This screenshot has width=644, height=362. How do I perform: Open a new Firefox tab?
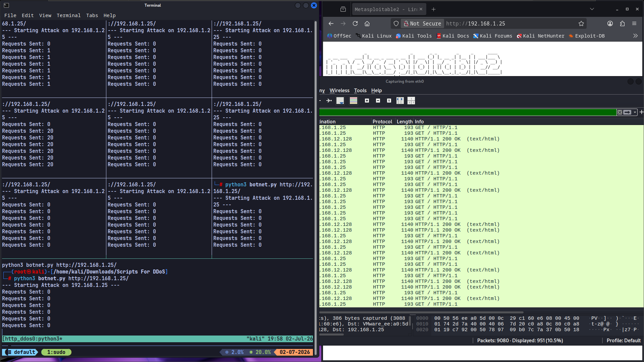click(433, 9)
